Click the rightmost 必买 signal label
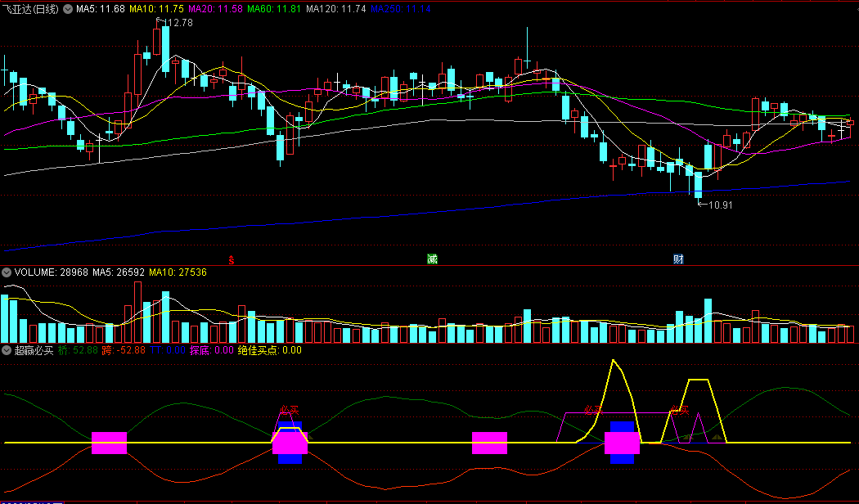Image resolution: width=859 pixels, height=504 pixels. click(x=680, y=411)
